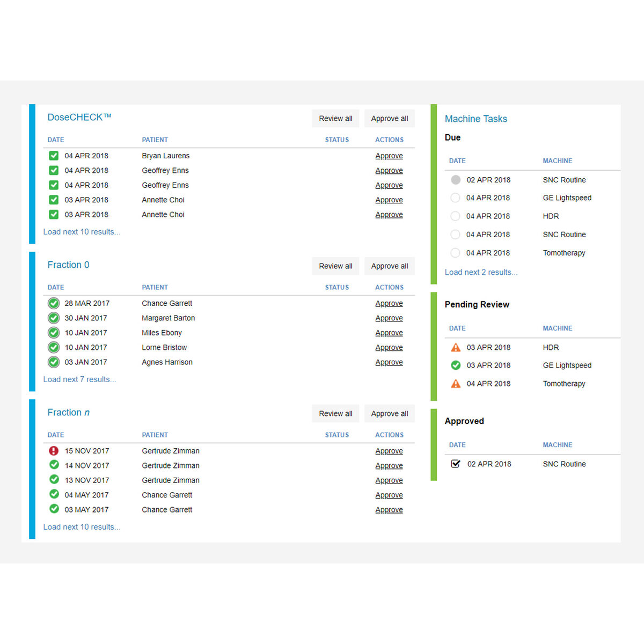Toggle green checkbox for Bryan Laurens row
Image resolution: width=644 pixels, height=644 pixels.
click(x=54, y=156)
